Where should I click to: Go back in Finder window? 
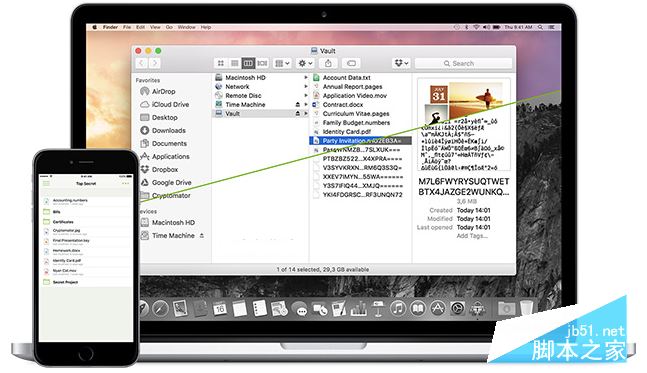(x=142, y=63)
